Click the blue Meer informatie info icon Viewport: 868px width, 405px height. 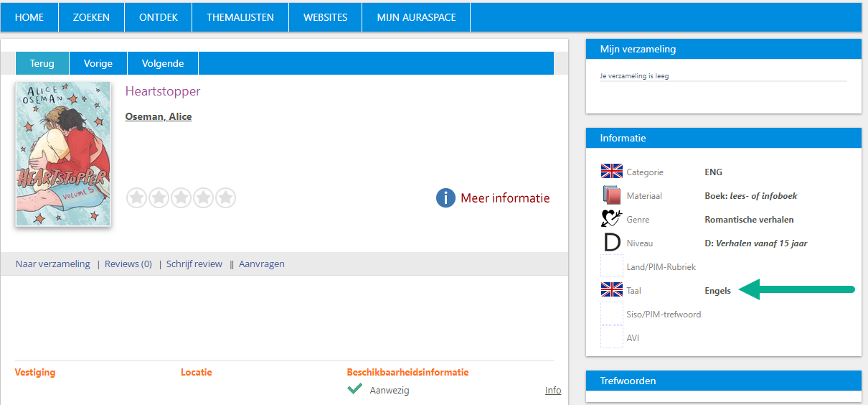pyautogui.click(x=445, y=198)
